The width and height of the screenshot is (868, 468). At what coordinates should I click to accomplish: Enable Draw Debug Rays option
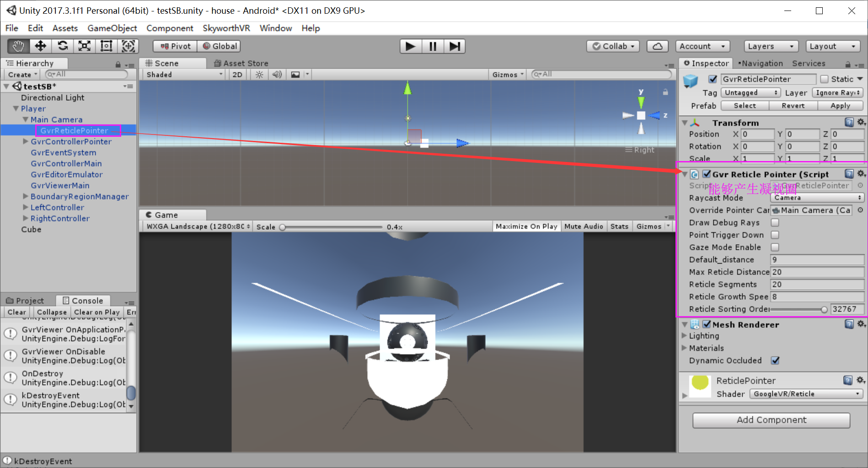775,222
